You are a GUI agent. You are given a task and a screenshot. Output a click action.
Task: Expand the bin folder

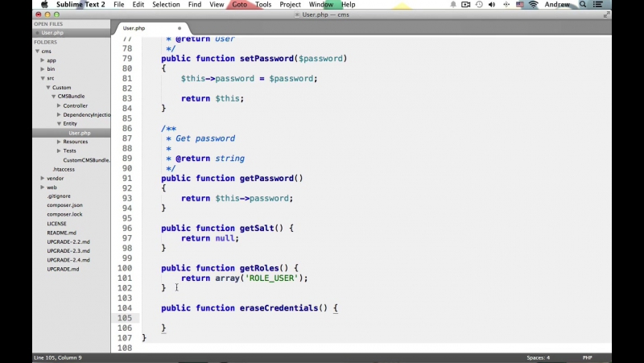coord(43,69)
